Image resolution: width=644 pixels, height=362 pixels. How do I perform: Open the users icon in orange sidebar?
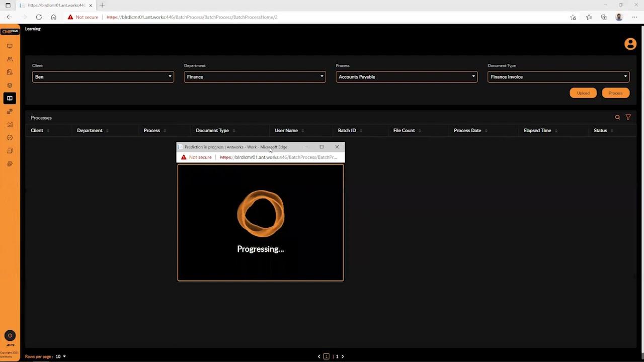point(10,59)
